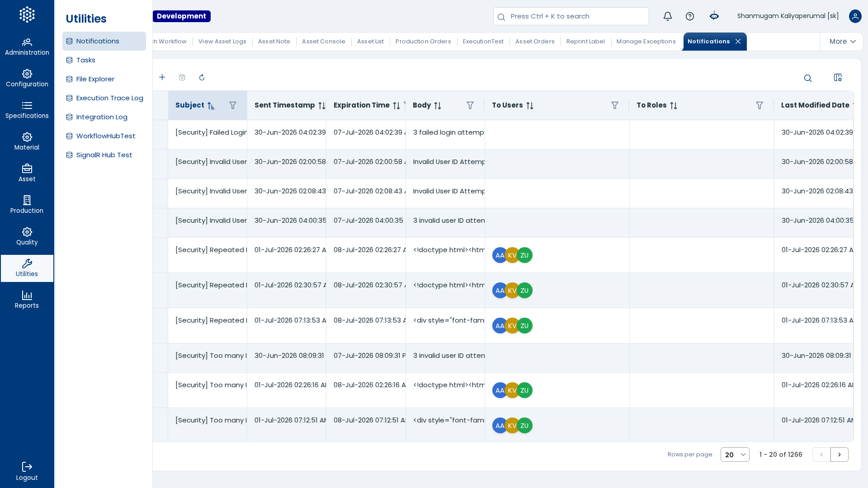Open the Production Orders tab
The width and height of the screenshot is (868, 488).
(x=423, y=42)
